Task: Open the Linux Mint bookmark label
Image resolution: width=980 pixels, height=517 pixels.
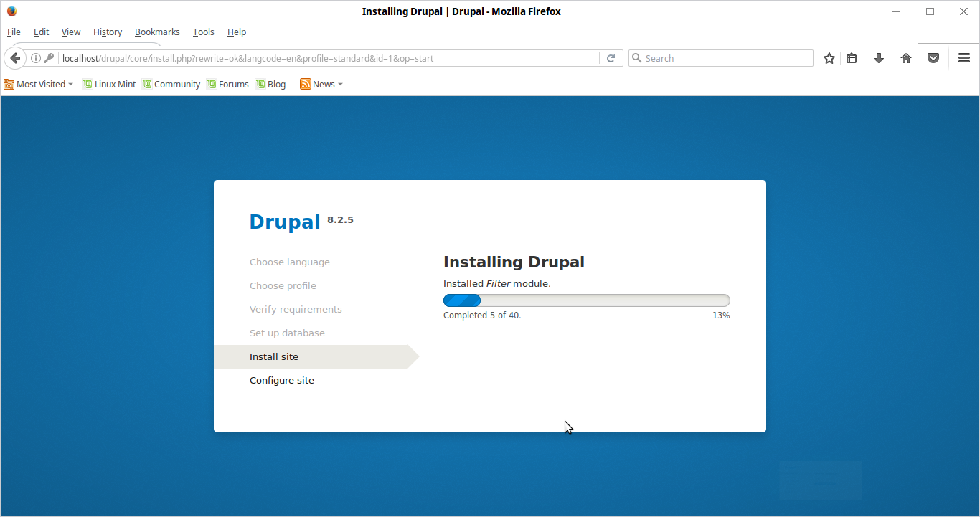Action: pos(115,84)
